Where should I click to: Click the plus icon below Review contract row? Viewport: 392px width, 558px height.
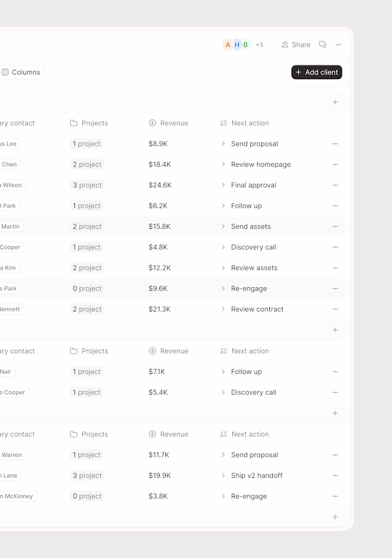(x=335, y=330)
